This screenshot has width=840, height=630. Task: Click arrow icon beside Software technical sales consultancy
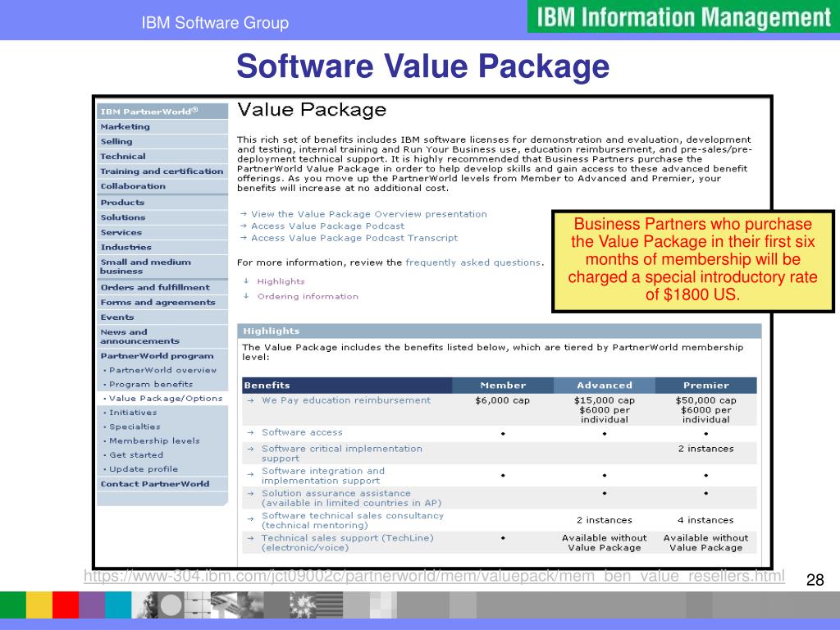pos(250,518)
